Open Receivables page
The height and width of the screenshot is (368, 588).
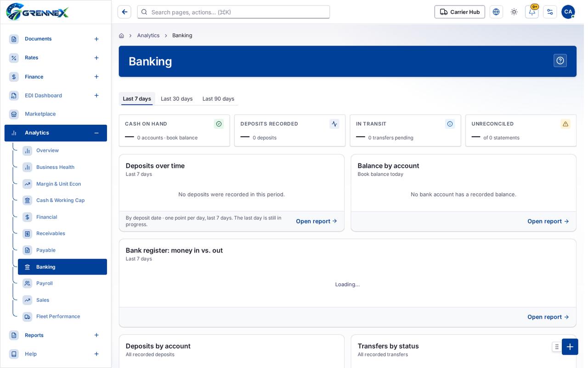pos(62,234)
